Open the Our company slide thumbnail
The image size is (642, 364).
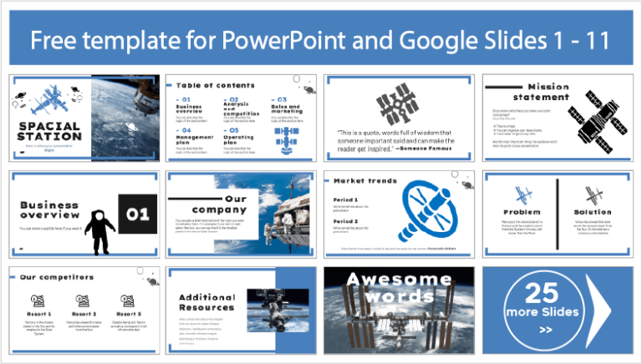coord(241,215)
